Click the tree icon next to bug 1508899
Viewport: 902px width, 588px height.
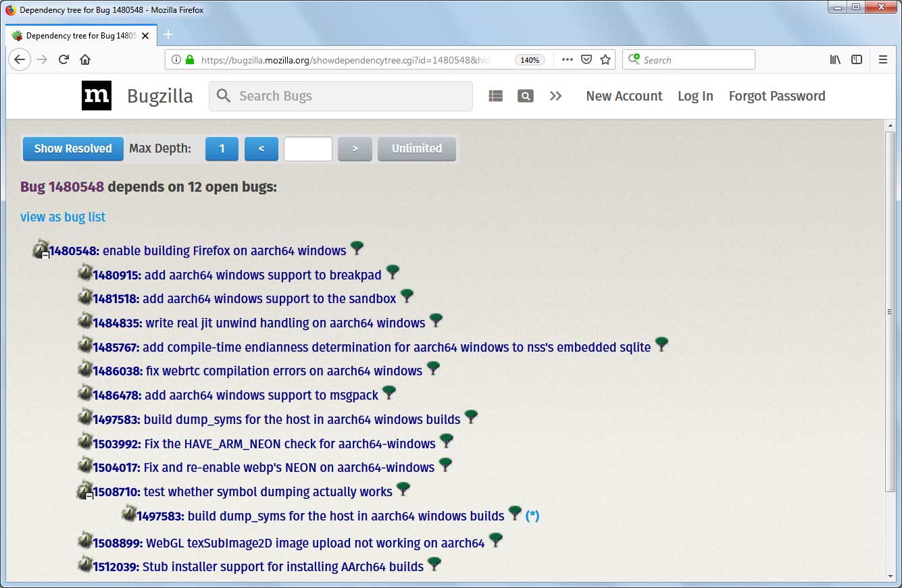coord(495,540)
